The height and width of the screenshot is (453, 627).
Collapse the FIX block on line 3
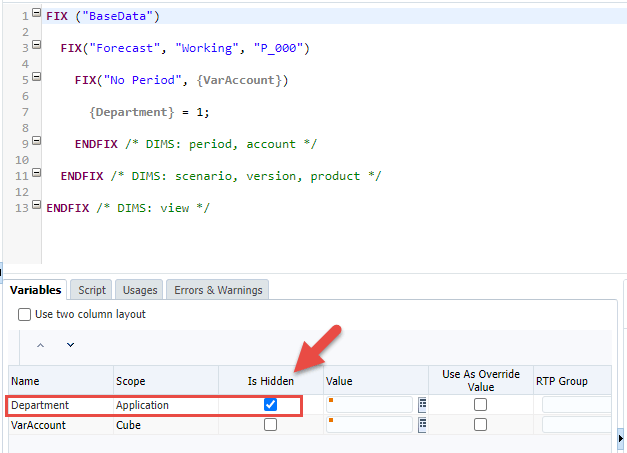point(37,44)
